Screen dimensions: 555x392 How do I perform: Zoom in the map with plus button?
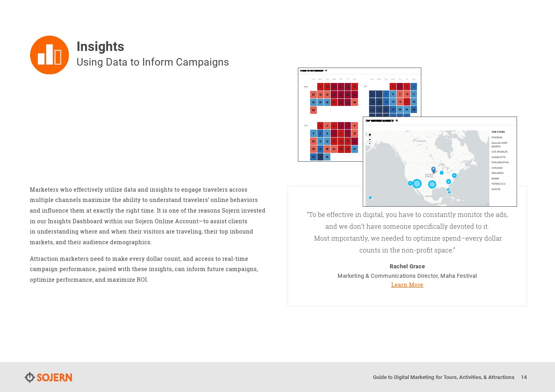[x=370, y=135]
